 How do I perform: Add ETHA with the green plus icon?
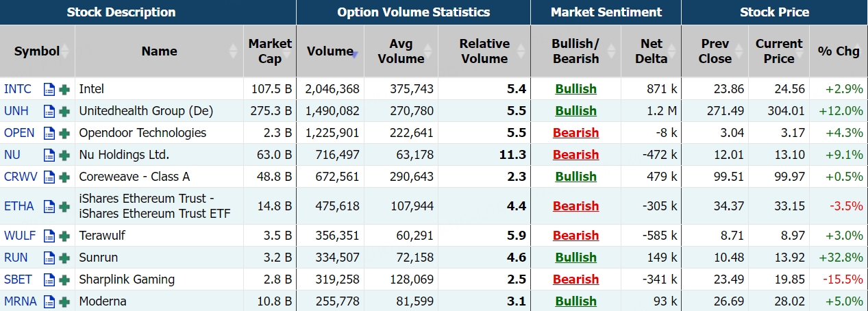[x=64, y=206]
